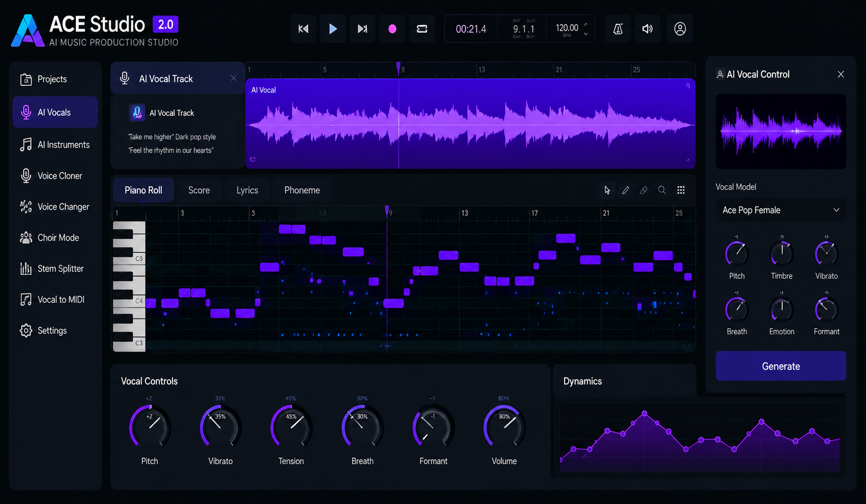This screenshot has width=866, height=504.
Task: Click the 9.1.1 bar beat display
Action: click(x=523, y=29)
